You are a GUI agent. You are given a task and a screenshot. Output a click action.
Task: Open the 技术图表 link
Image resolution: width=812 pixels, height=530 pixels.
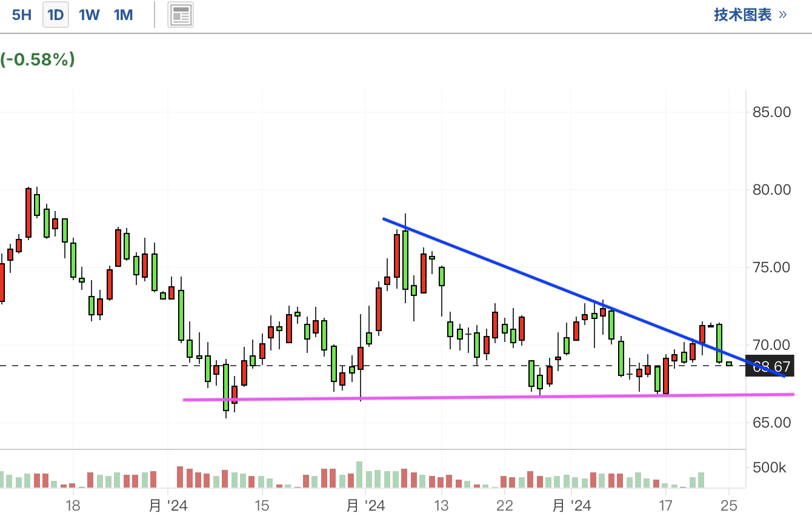[x=750, y=15]
